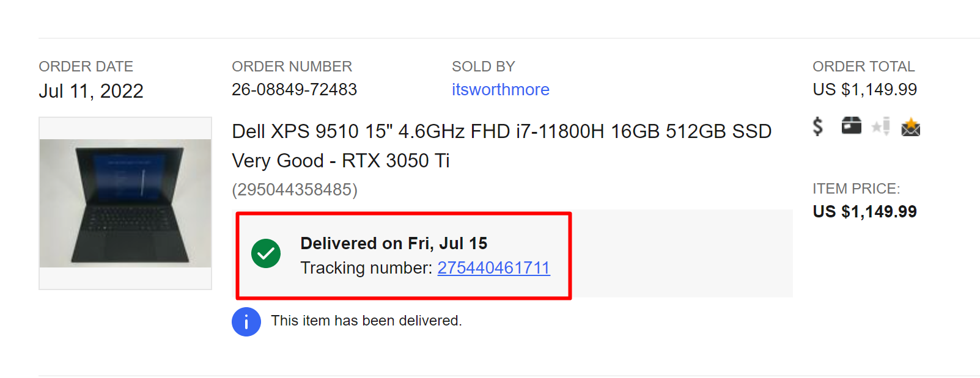980x378 pixels.
Task: Click the ORDER DATE label
Action: pos(86,67)
